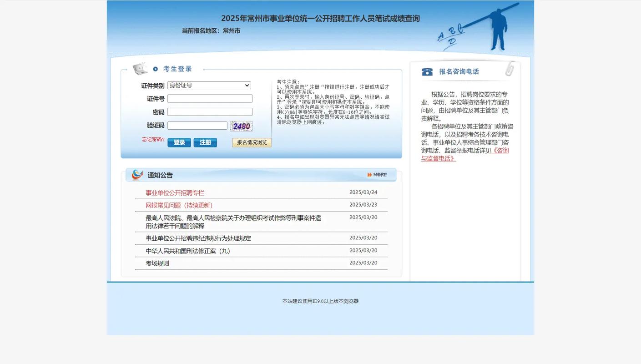Open the 网报常见问题（持续更新） notice
This screenshot has width=641, height=364.
pos(179,205)
